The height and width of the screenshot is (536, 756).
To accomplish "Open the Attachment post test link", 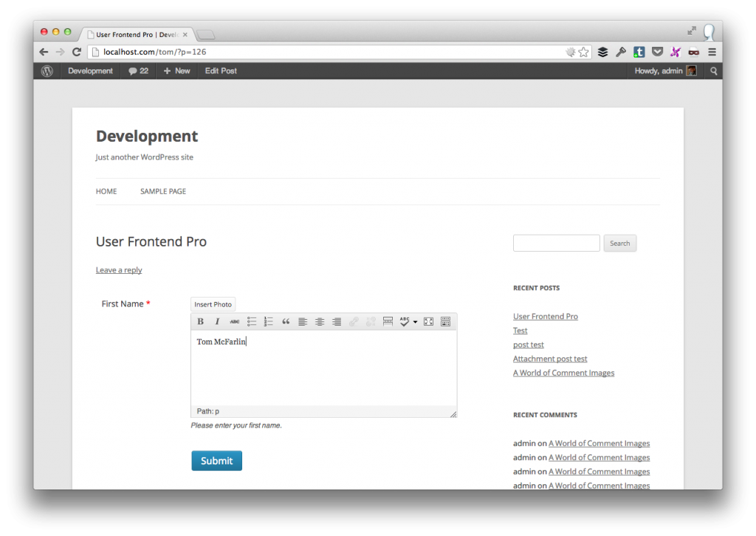I will (550, 359).
